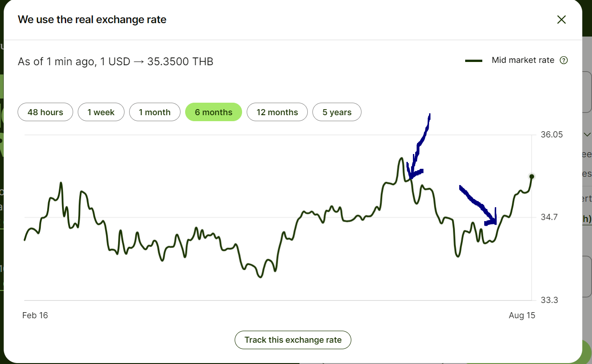
Task: Click the Aug 15 end date label
Action: point(522,315)
